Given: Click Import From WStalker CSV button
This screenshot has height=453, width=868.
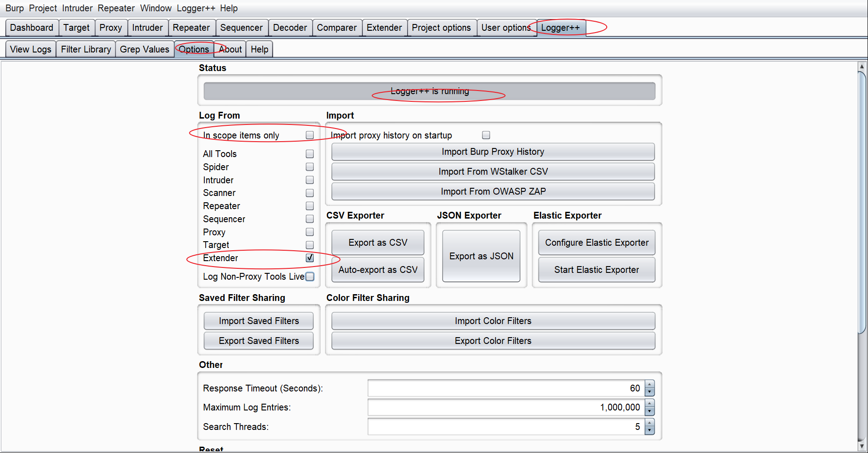Looking at the screenshot, I should point(493,172).
